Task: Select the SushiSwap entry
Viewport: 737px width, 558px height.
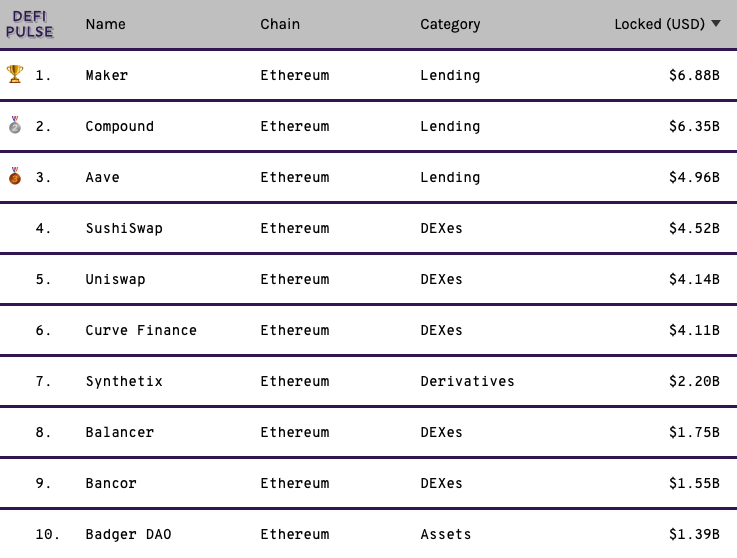Action: [124, 228]
